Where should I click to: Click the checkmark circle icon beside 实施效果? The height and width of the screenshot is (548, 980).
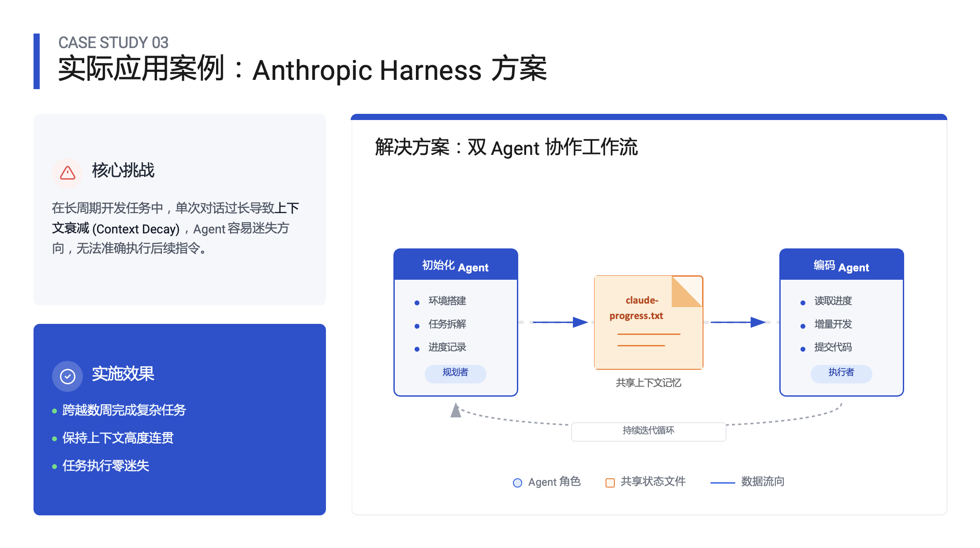[x=67, y=376]
